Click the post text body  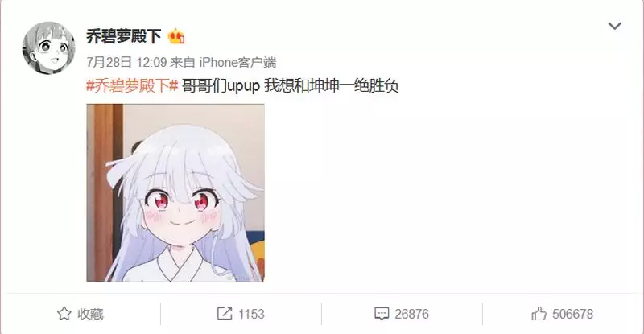[x=243, y=86]
